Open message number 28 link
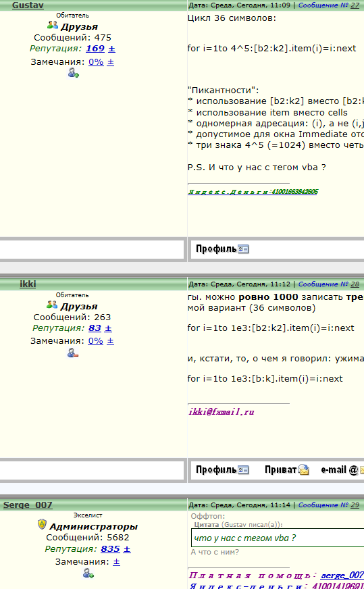This screenshot has height=589, width=364. coord(329,284)
